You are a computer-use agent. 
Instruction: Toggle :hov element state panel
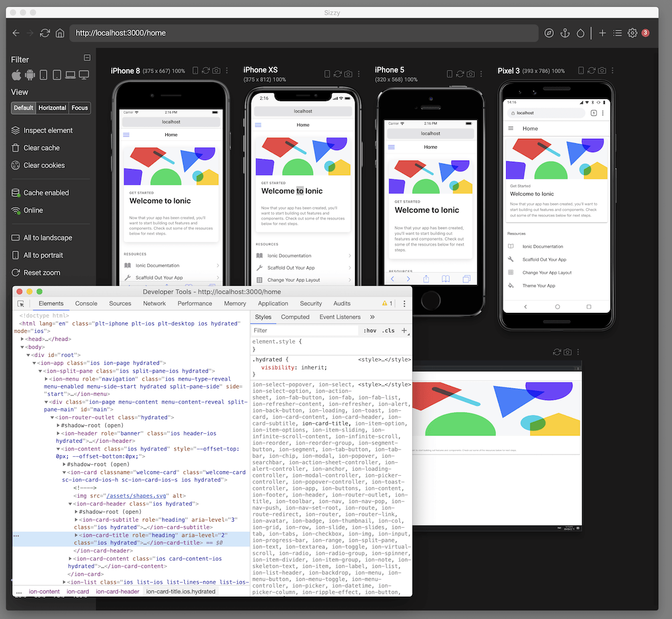pos(370,331)
